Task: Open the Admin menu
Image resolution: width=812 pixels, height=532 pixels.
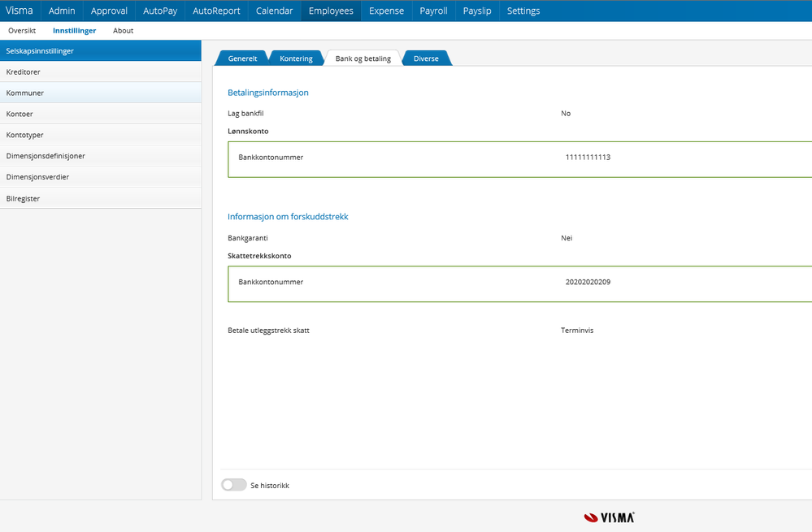Action: click(x=62, y=11)
